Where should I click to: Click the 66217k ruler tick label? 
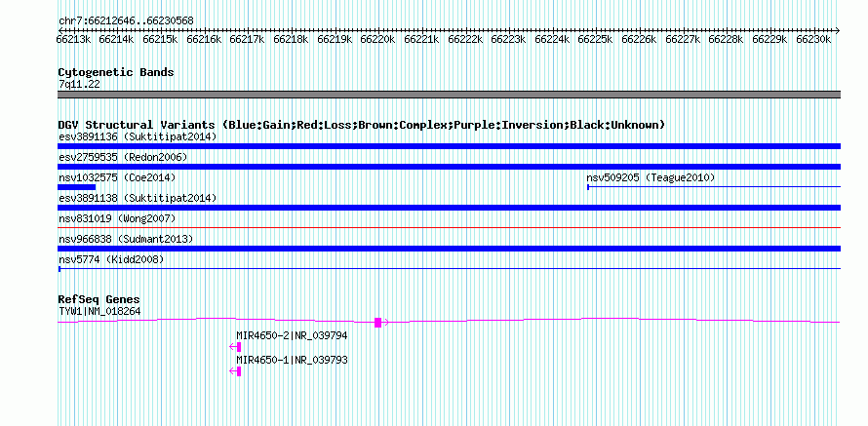[x=248, y=39]
